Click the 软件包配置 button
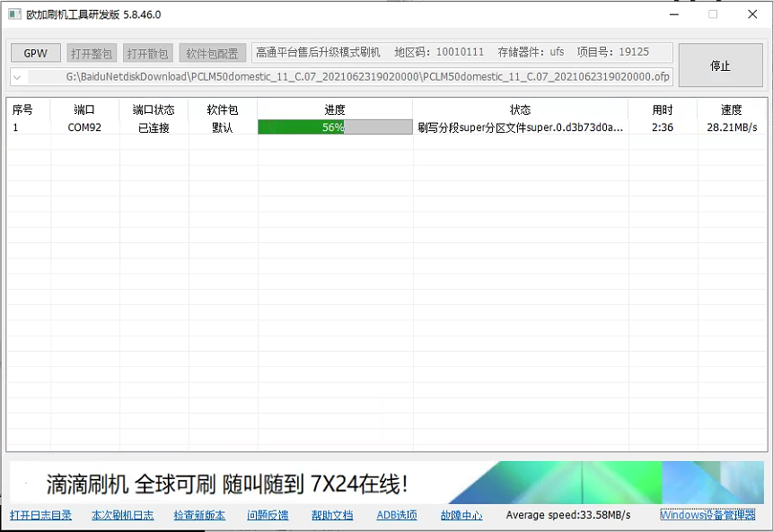Viewport: 773px width, 532px height. (x=213, y=53)
